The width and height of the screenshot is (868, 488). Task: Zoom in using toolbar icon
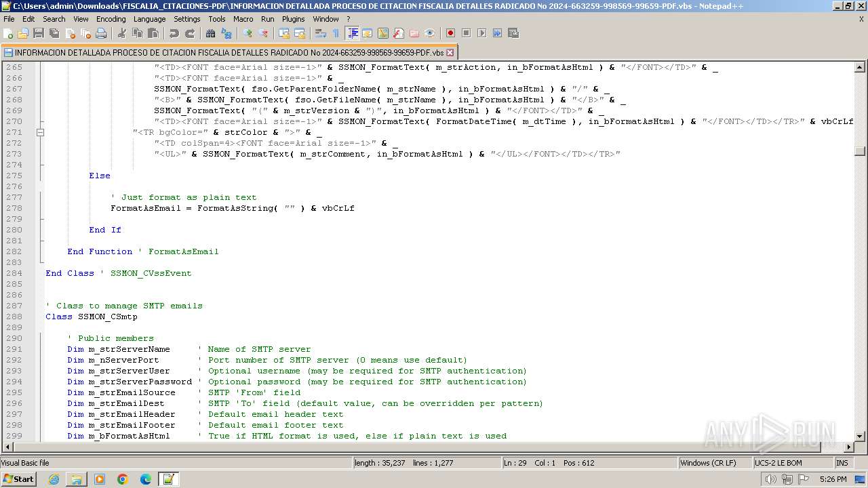[x=248, y=33]
